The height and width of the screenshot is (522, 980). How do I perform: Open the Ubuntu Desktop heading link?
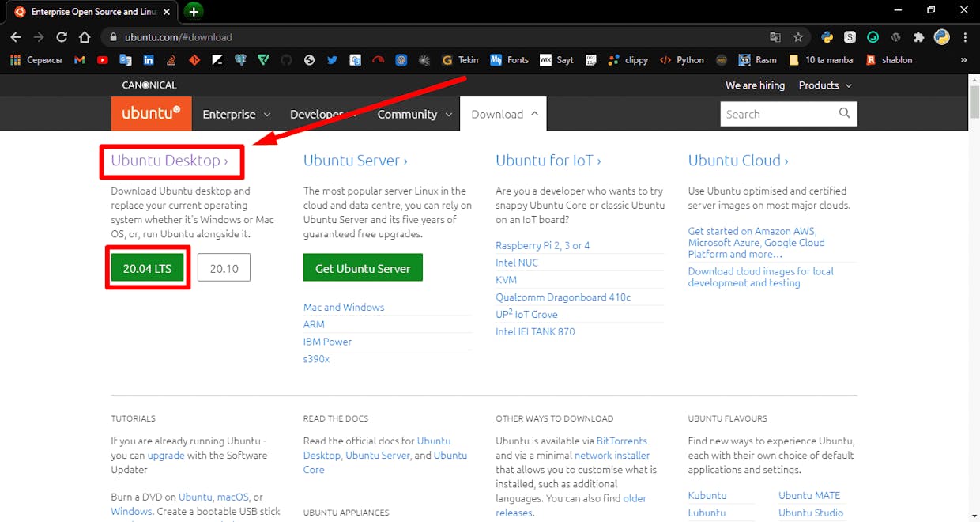(169, 161)
